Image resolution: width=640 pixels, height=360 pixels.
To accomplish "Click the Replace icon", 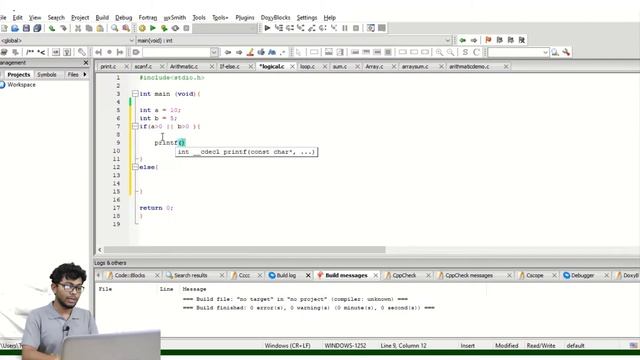I will tap(126, 28).
